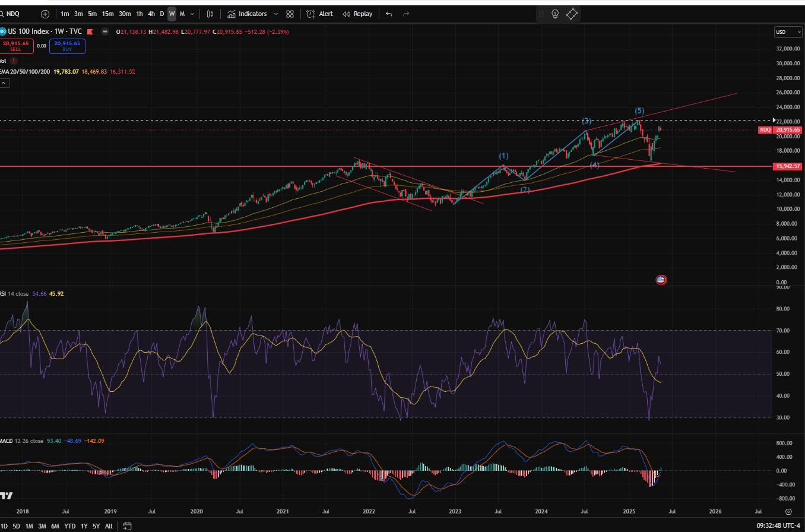Switch to 4h timeframe
805x532 pixels.
point(151,14)
